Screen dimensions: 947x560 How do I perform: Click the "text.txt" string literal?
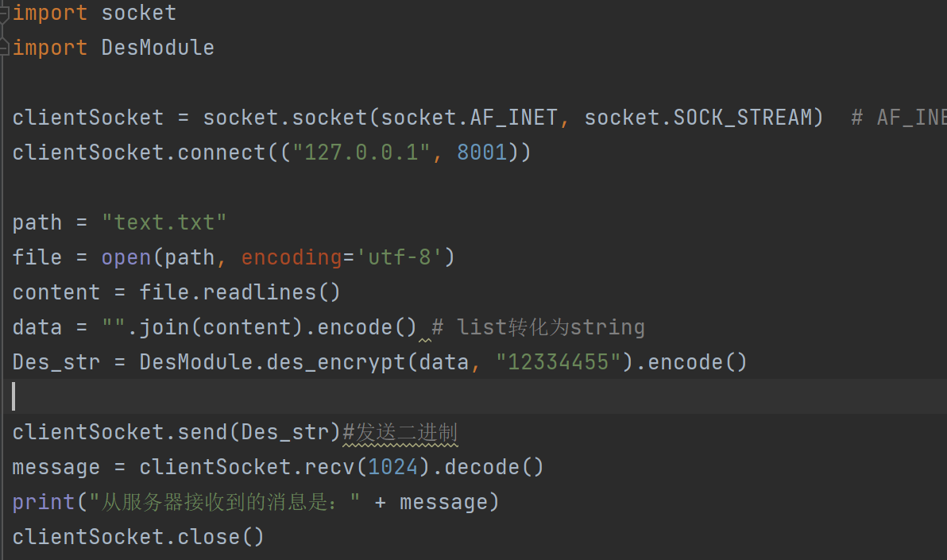(164, 222)
